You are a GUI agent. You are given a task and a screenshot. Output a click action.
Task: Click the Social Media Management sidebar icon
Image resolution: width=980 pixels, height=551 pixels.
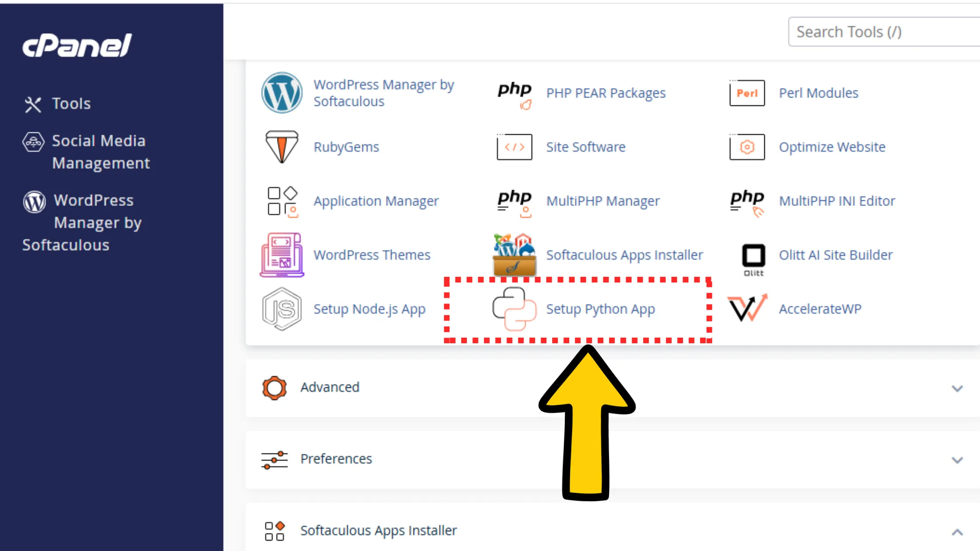33,142
